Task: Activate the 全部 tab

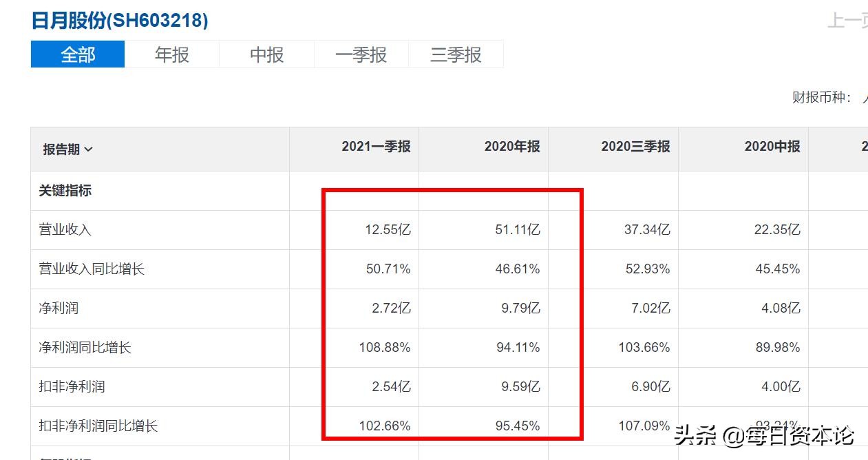Action: coord(77,54)
